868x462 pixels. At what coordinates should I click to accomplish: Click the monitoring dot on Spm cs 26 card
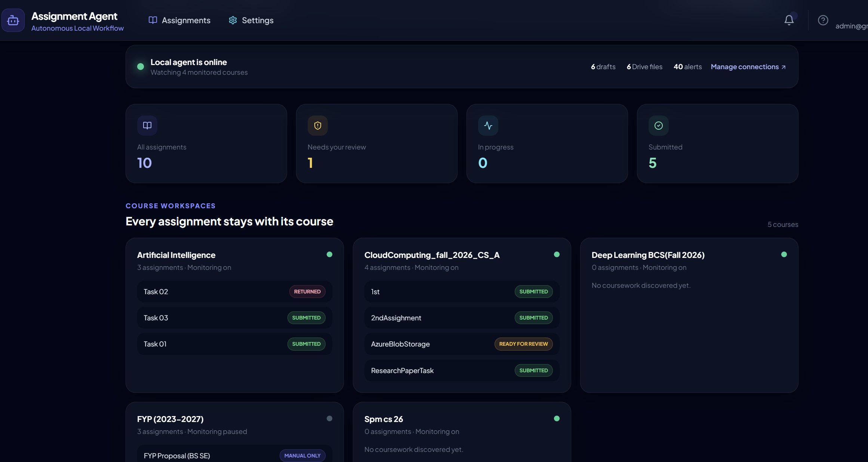[x=557, y=419]
